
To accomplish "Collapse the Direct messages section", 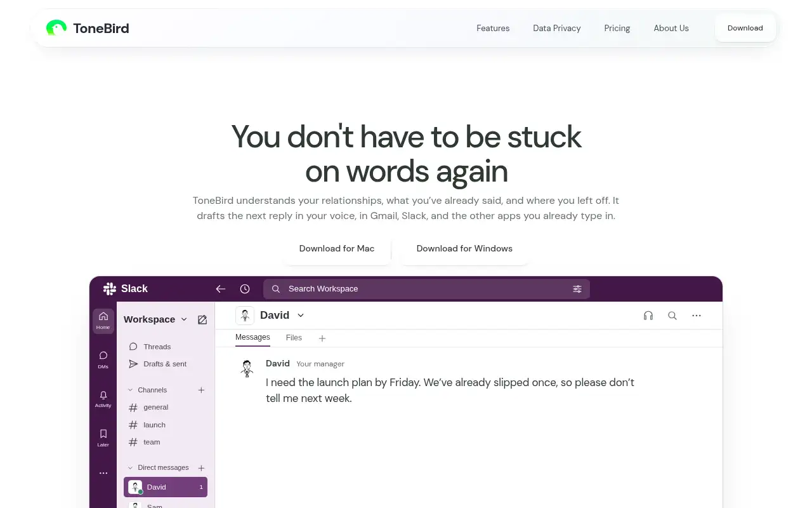I will tap(131, 468).
